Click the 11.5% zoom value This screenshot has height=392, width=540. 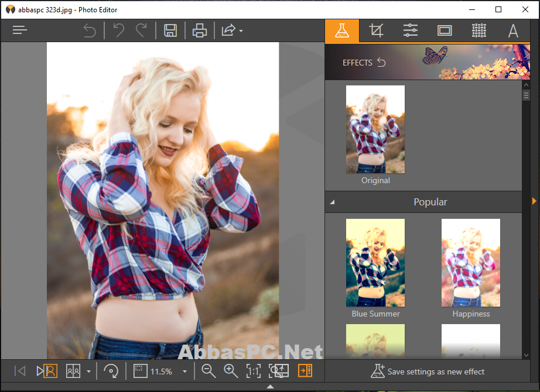point(161,372)
